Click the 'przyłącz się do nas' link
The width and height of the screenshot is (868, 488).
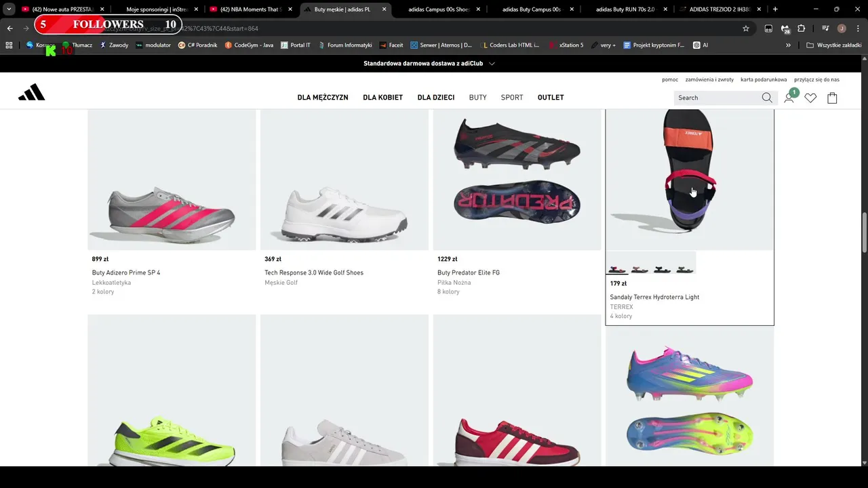(817, 79)
